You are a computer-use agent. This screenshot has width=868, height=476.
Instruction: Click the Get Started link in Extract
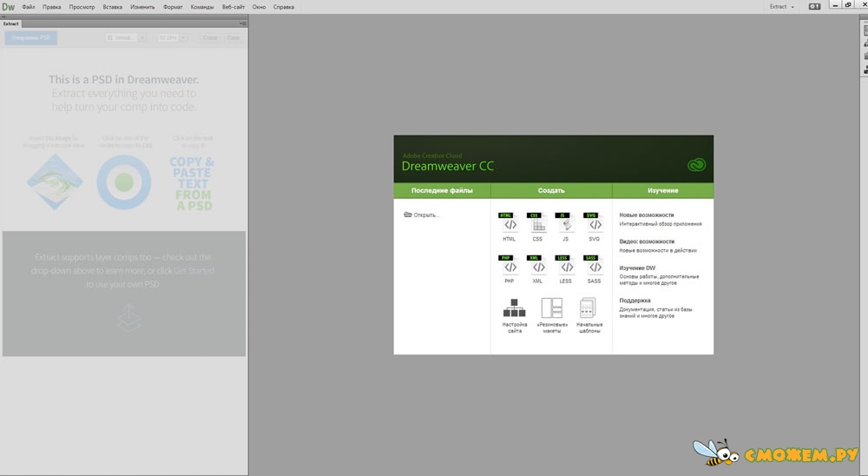(x=194, y=270)
